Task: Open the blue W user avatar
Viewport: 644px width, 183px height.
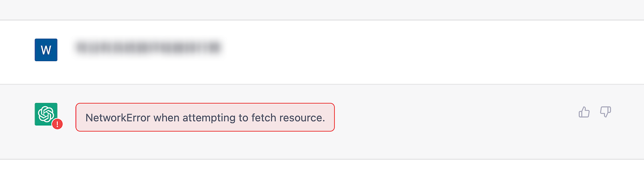Action: (46, 50)
